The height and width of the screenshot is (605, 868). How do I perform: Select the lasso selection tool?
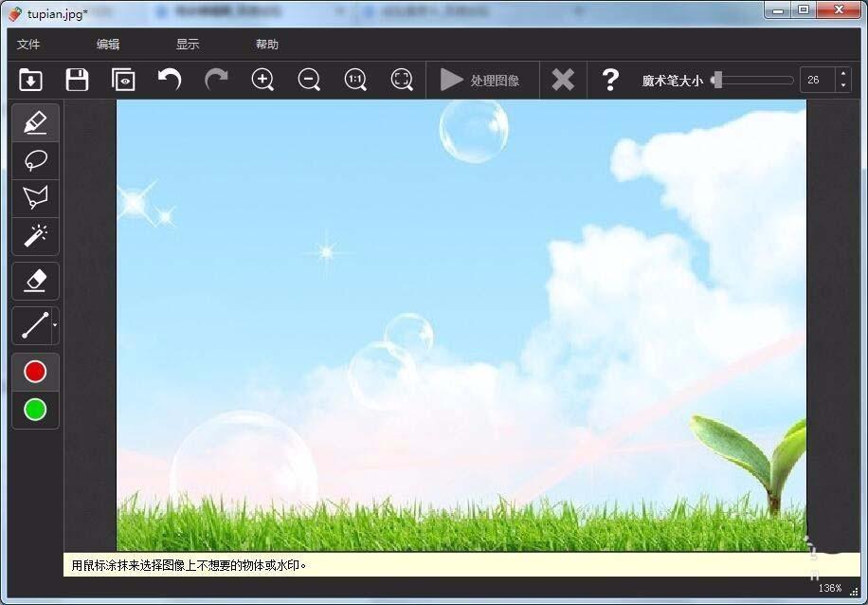coord(35,160)
